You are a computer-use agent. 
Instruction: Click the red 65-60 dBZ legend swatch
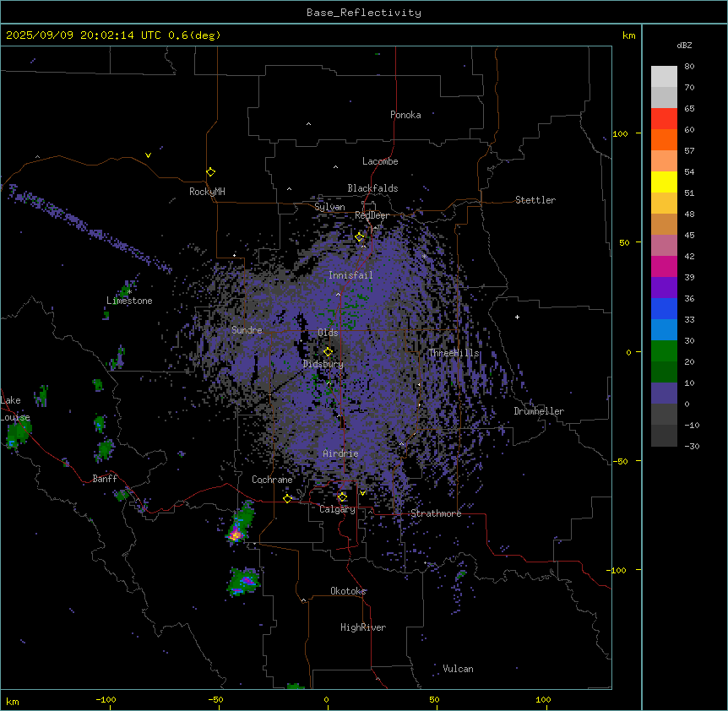pos(664,119)
